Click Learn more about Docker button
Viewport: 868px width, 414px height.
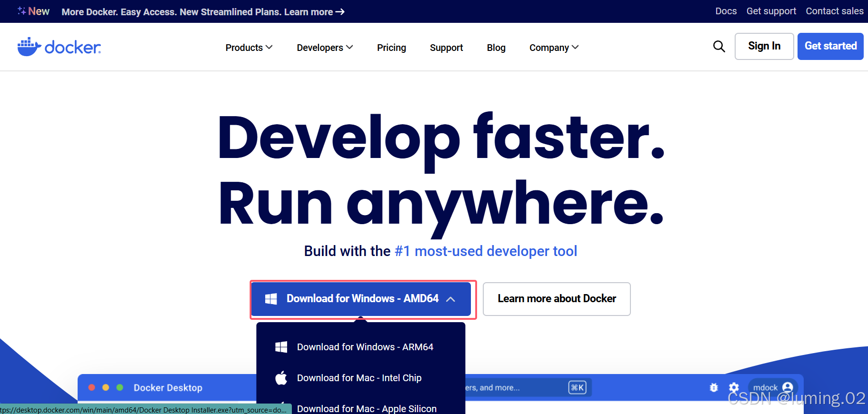tap(557, 299)
